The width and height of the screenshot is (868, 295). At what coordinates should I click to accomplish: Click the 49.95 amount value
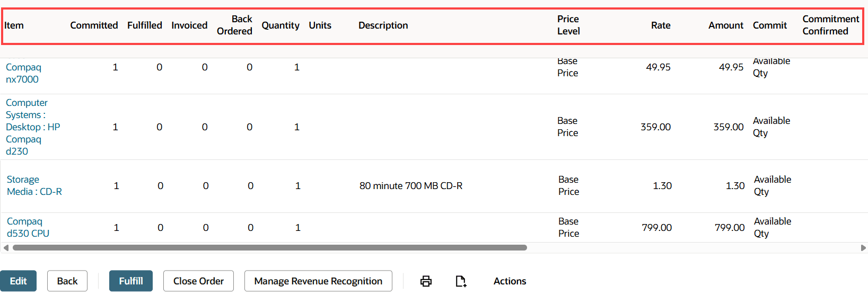click(x=731, y=67)
